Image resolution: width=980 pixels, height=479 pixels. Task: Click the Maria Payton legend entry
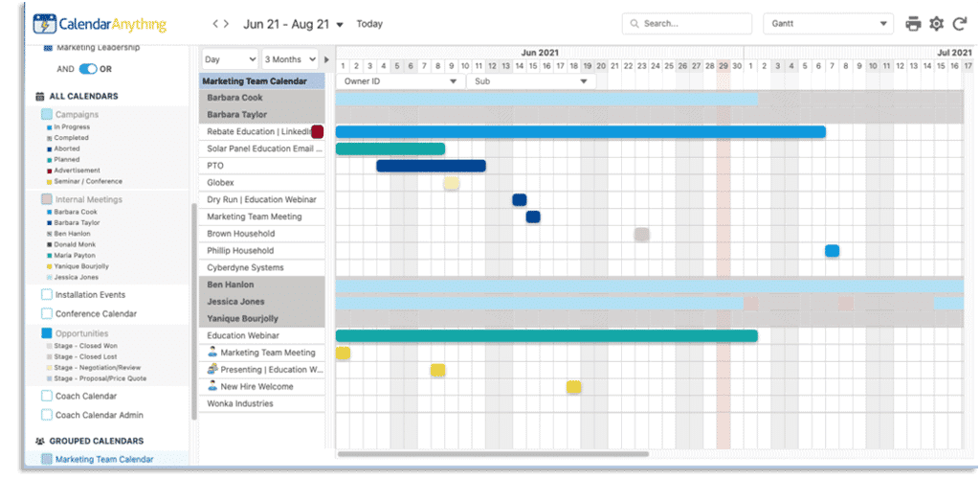70,255
